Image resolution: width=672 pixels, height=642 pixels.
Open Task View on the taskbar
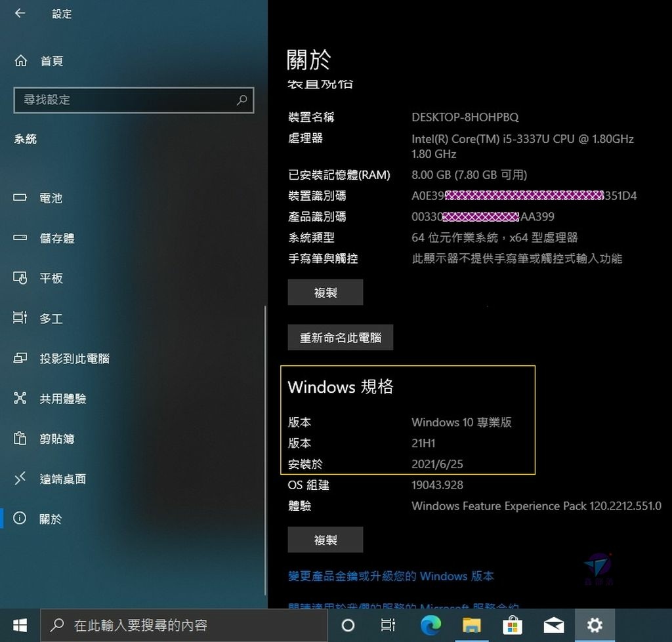pyautogui.click(x=388, y=626)
